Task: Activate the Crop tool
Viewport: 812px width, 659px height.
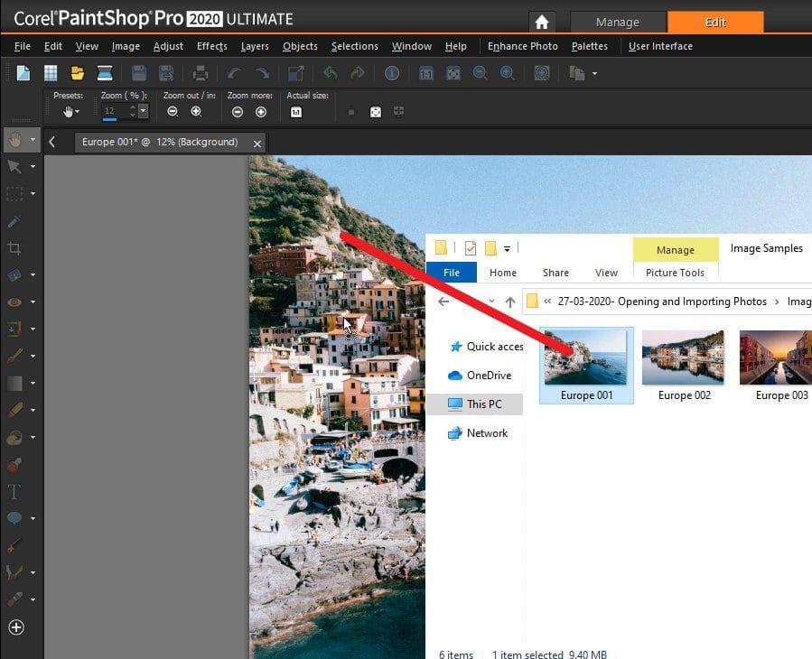Action: tap(15, 246)
